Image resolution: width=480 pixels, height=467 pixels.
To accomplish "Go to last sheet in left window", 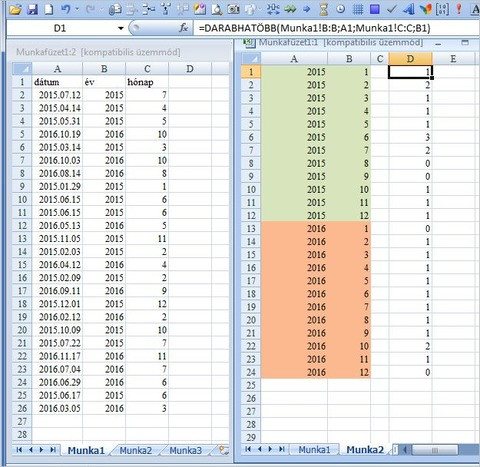I will click(53, 450).
